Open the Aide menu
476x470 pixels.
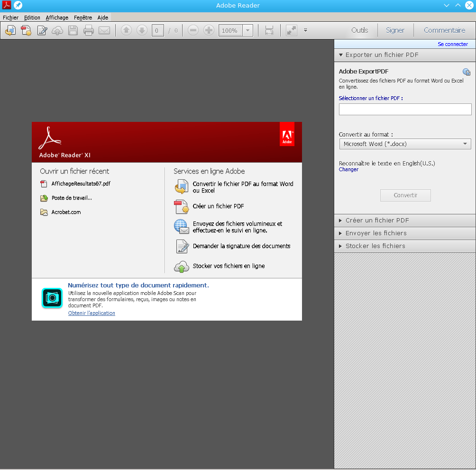(x=103, y=18)
